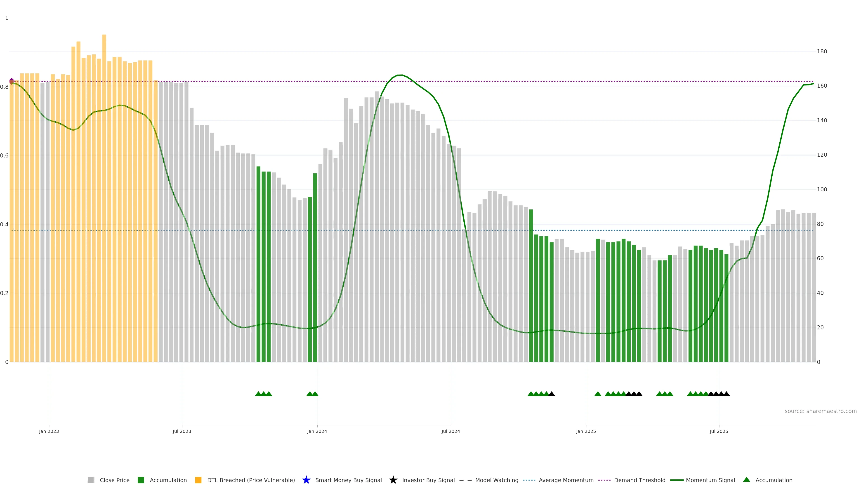Click the green Accumulation triangle legend icon

(x=746, y=480)
